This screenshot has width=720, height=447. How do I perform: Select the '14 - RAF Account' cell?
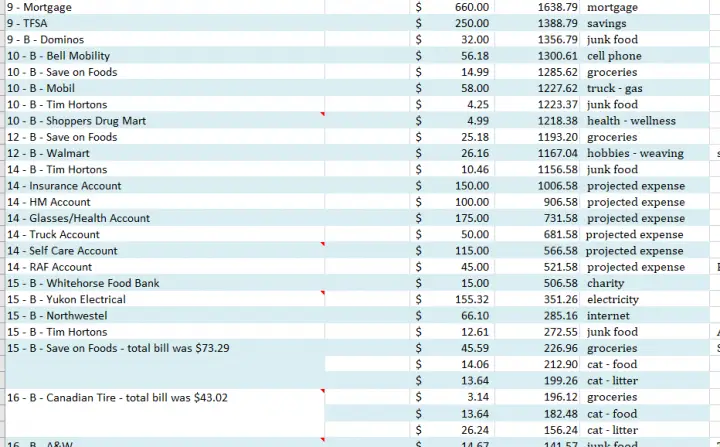click(165, 267)
